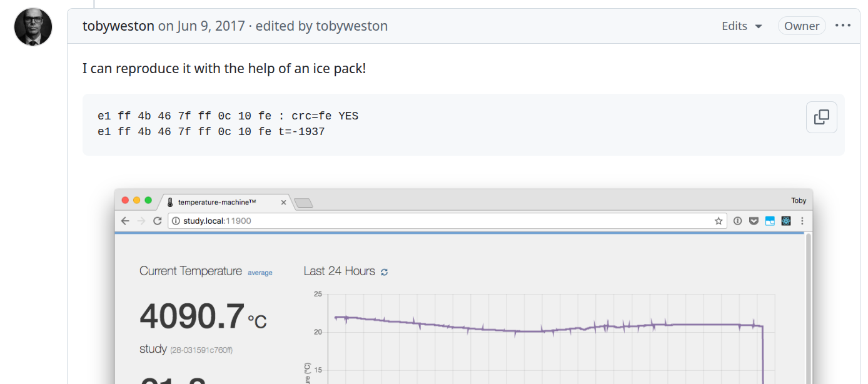Screen dimensions: 868x384
Task: Open a new tab next to temperature-machine
Action: [303, 203]
